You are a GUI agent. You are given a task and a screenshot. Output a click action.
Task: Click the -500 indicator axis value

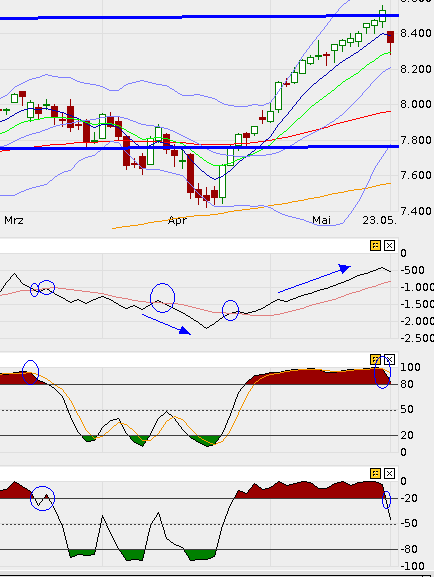pyautogui.click(x=412, y=270)
